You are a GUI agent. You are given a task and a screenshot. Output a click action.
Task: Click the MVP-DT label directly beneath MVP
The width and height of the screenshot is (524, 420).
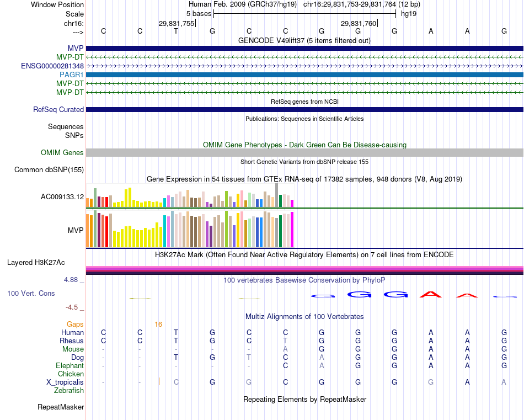(70, 57)
